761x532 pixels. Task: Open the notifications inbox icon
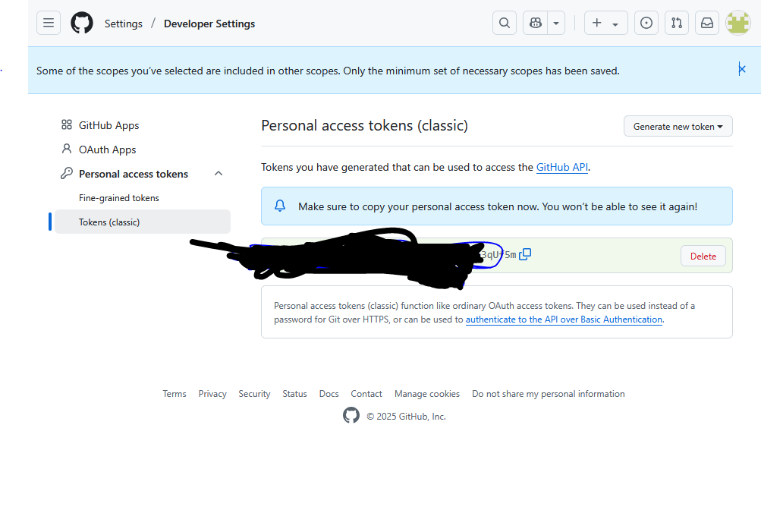click(706, 24)
